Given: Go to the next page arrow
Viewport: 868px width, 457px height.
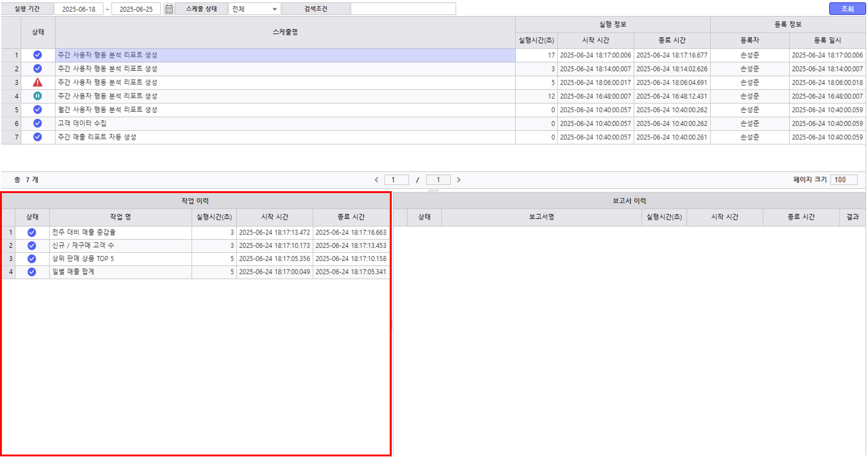Looking at the screenshot, I should [458, 180].
